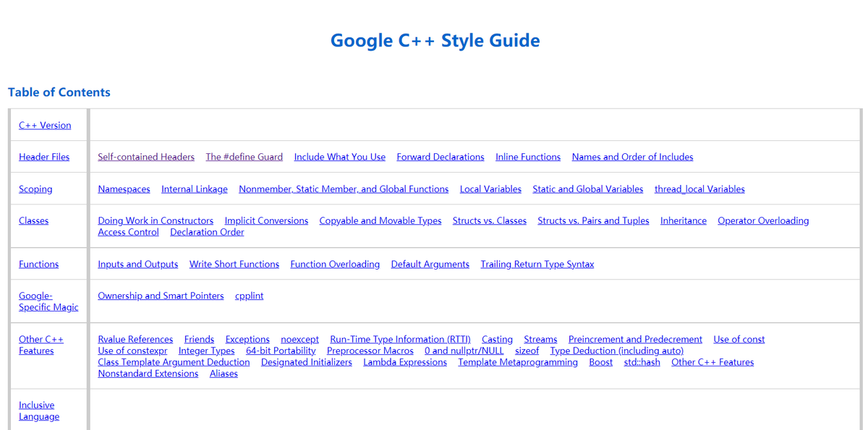This screenshot has height=430, width=868.
Task: Open the Include What You Use link
Action: pos(340,157)
